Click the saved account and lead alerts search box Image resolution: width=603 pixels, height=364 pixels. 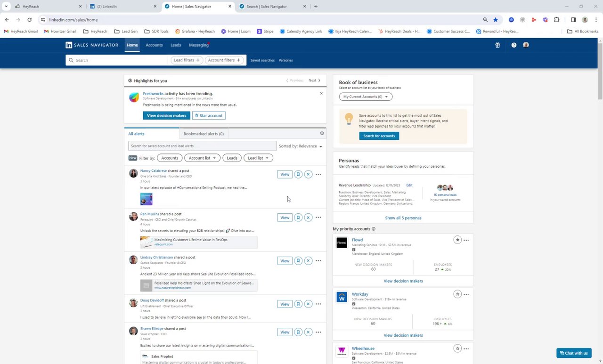[202, 146]
